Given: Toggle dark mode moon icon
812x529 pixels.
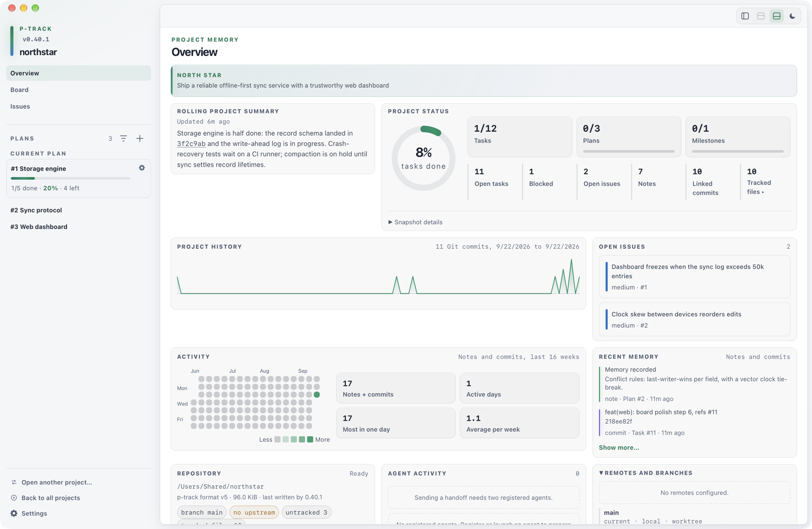Looking at the screenshot, I should click(793, 16).
